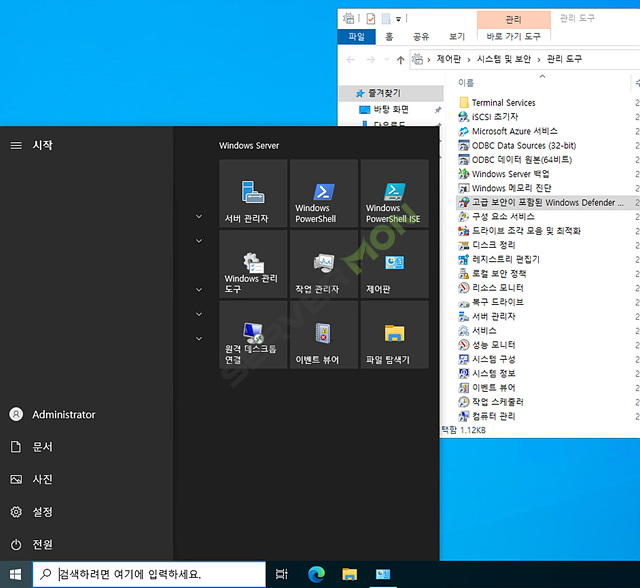
Task: Expand the fifth collapsed app group chevron
Action: tap(199, 339)
